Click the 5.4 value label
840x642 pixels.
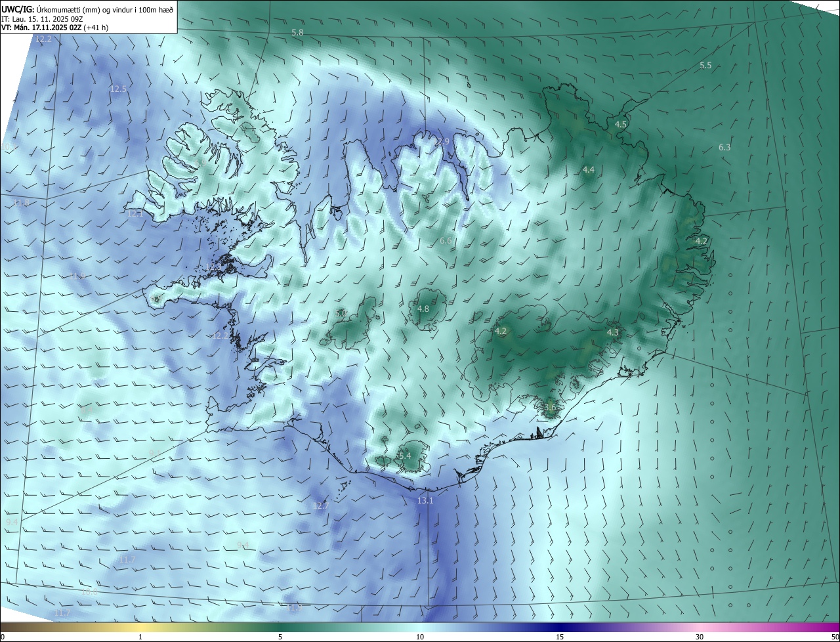coord(404,456)
